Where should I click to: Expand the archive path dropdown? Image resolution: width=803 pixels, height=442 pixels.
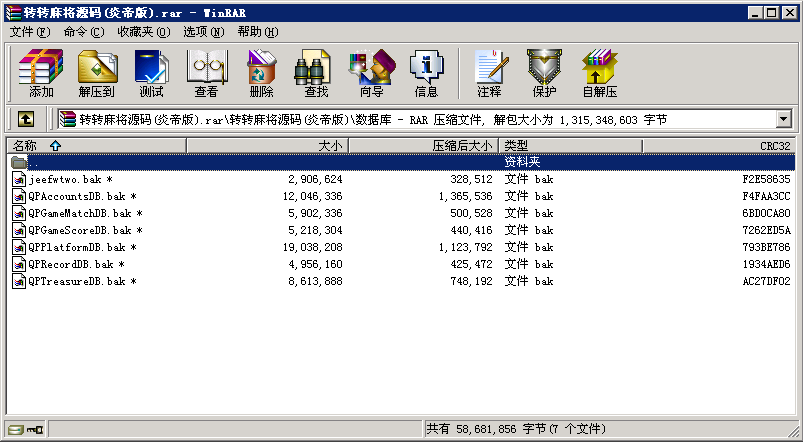tap(783, 120)
